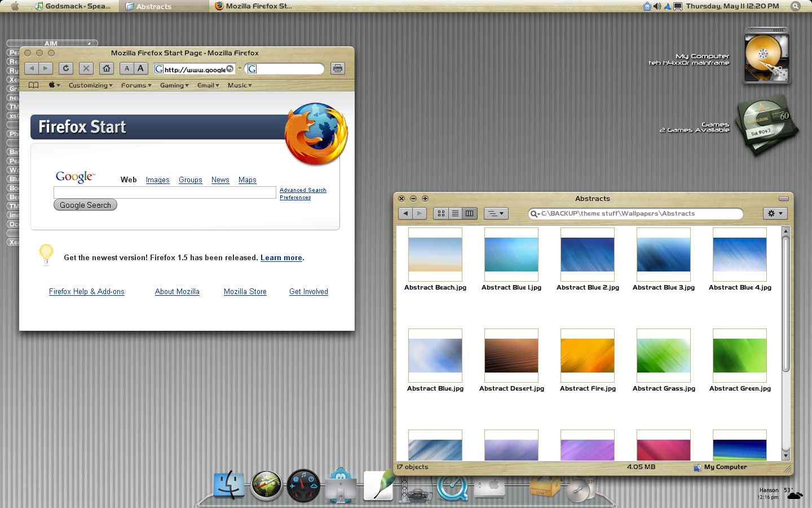Select Abstract Blue 2.jpg thumbnail
This screenshot has width=812, height=508.
(588, 255)
